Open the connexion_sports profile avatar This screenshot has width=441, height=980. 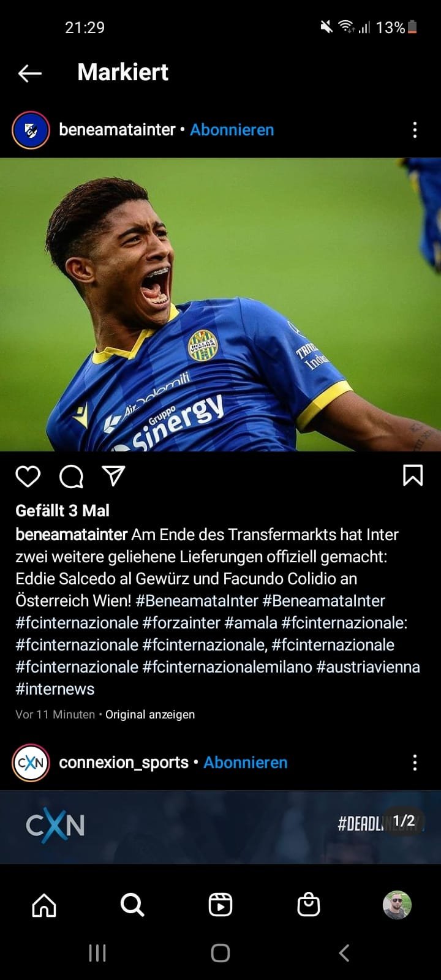click(31, 763)
